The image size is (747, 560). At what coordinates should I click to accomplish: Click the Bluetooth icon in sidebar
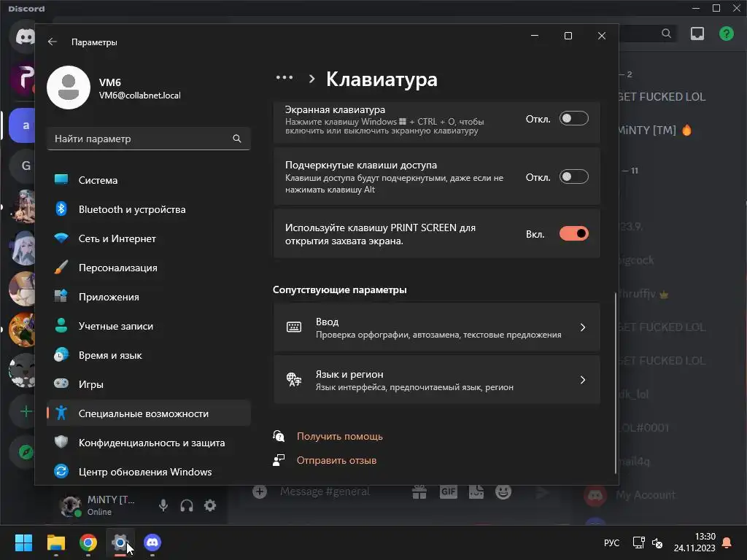(61, 209)
